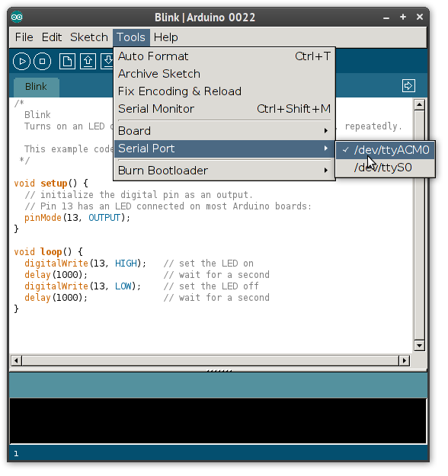Choose Auto Format from Tools menu
Viewport: 448px width, 476px height.
[x=224, y=56]
